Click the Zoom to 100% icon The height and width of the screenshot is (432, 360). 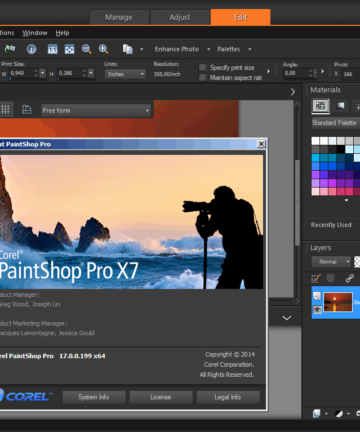52,49
